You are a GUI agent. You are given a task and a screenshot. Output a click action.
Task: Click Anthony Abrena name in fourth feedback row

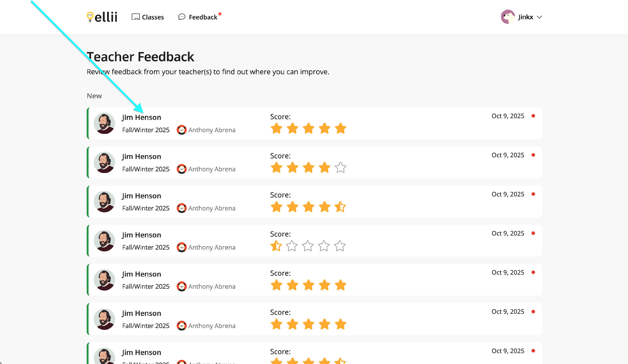tap(212, 247)
